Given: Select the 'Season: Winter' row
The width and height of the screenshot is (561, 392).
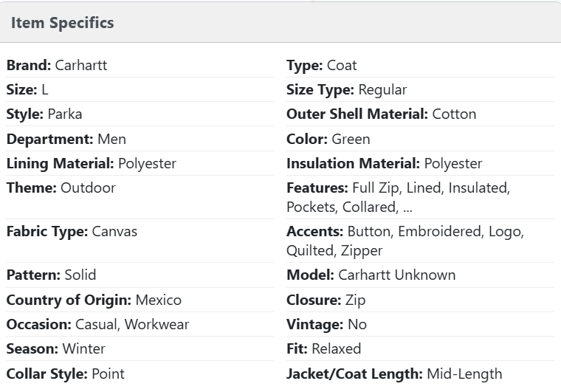Looking at the screenshot, I should tap(140, 348).
